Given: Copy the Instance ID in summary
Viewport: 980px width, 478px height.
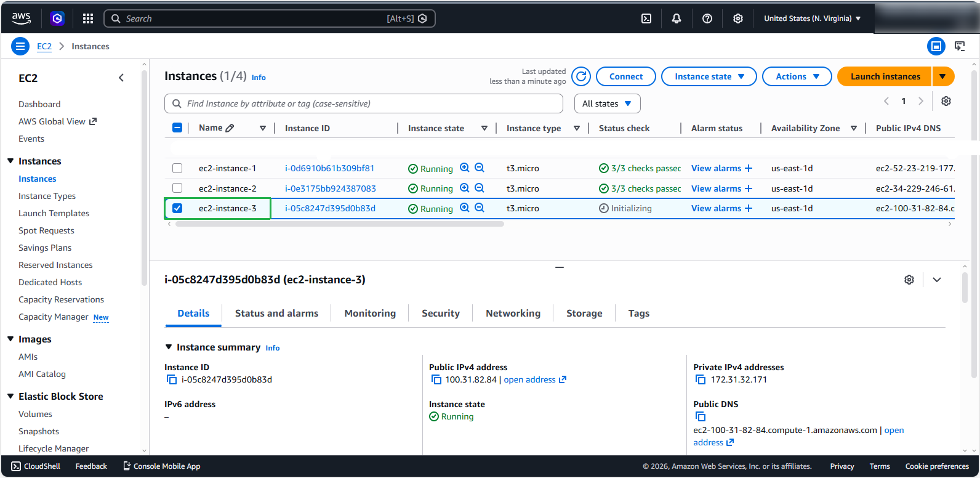Looking at the screenshot, I should 172,379.
